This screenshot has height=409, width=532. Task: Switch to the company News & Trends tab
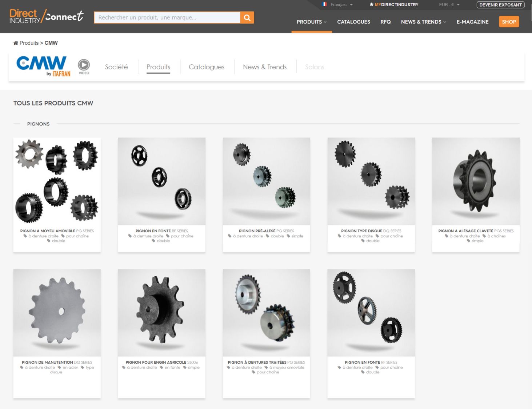(265, 67)
